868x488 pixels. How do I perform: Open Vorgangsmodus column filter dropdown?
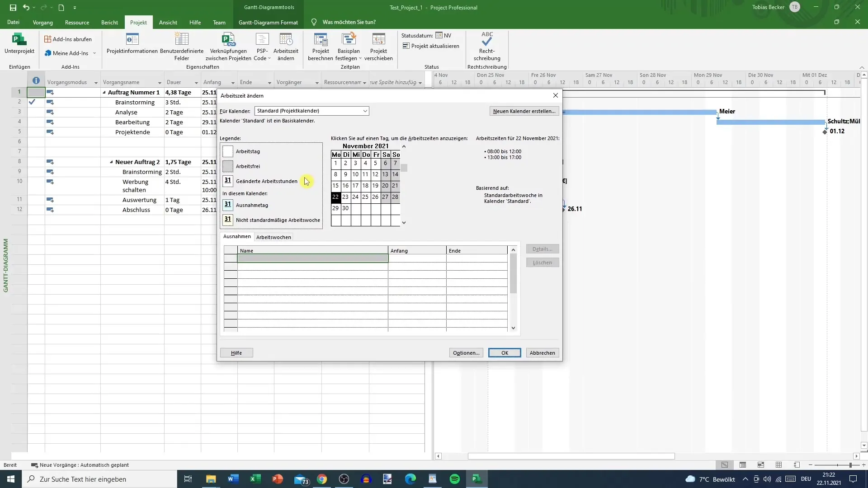(x=96, y=83)
